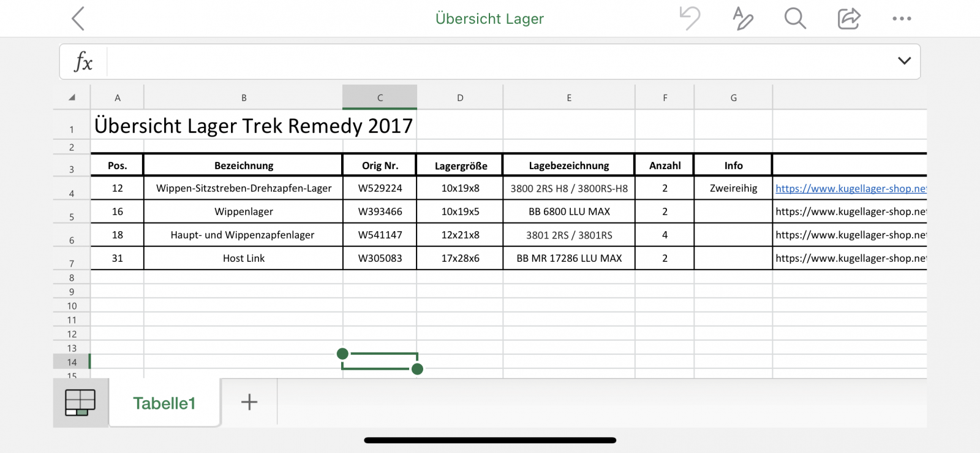Click the select-all corner triangle
The image size is (980, 453).
(x=72, y=97)
